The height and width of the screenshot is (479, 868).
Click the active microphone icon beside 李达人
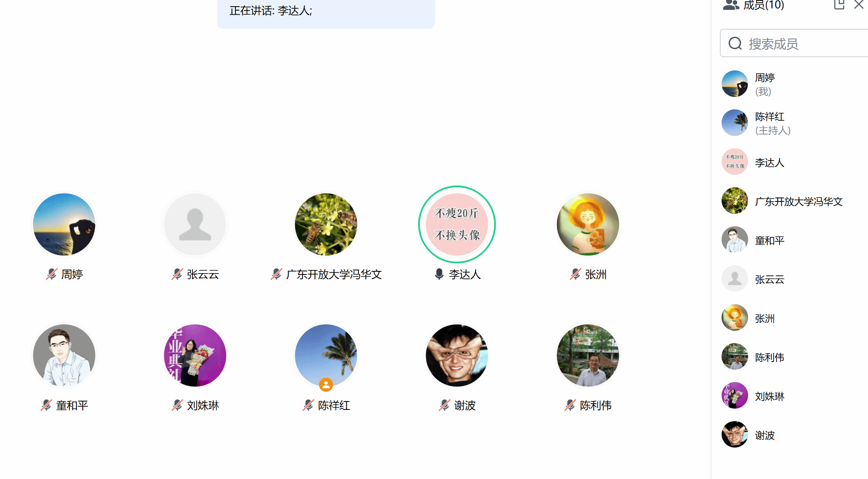tap(439, 274)
